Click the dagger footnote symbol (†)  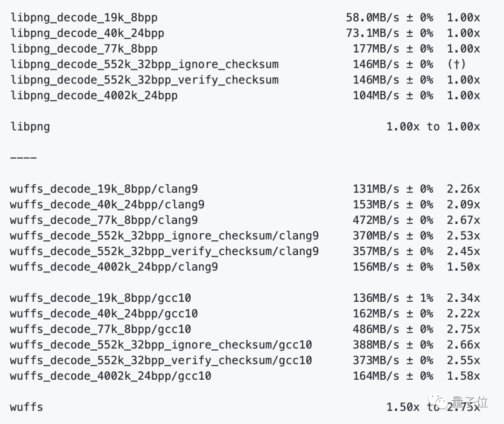coord(456,64)
